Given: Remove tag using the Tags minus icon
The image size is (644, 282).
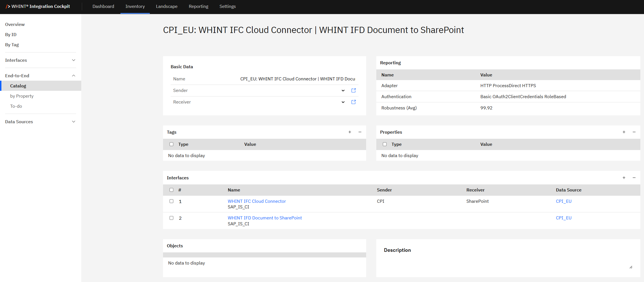Looking at the screenshot, I should point(360,132).
